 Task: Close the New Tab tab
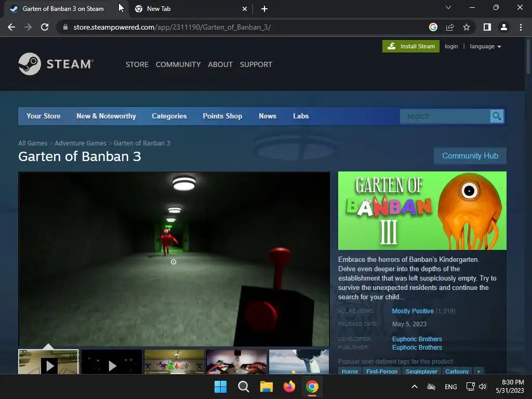click(x=245, y=9)
